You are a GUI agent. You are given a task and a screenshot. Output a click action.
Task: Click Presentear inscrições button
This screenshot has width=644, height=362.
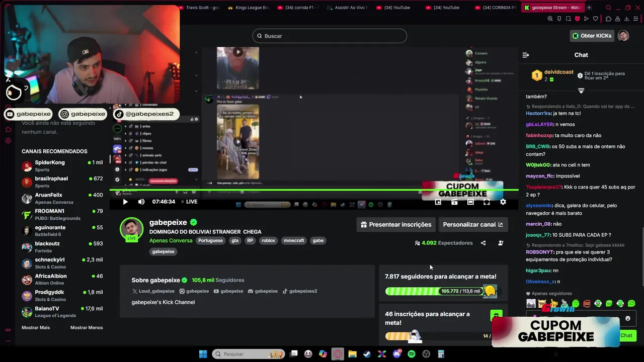coord(395,224)
